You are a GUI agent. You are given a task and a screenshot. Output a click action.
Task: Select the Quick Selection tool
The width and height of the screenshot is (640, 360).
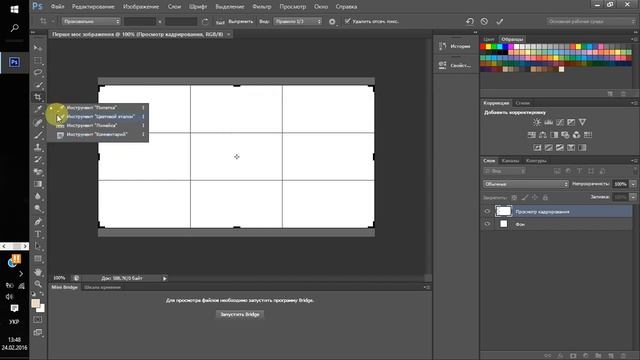[38, 85]
